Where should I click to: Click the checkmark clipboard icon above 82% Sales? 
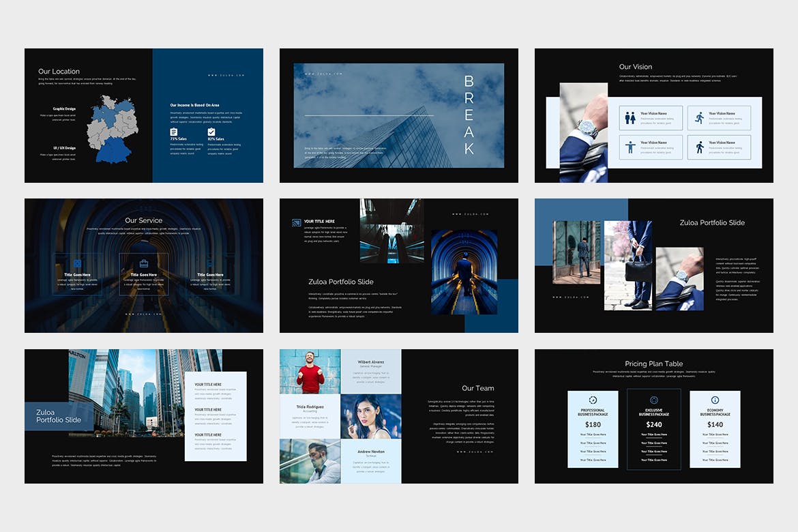(x=211, y=132)
